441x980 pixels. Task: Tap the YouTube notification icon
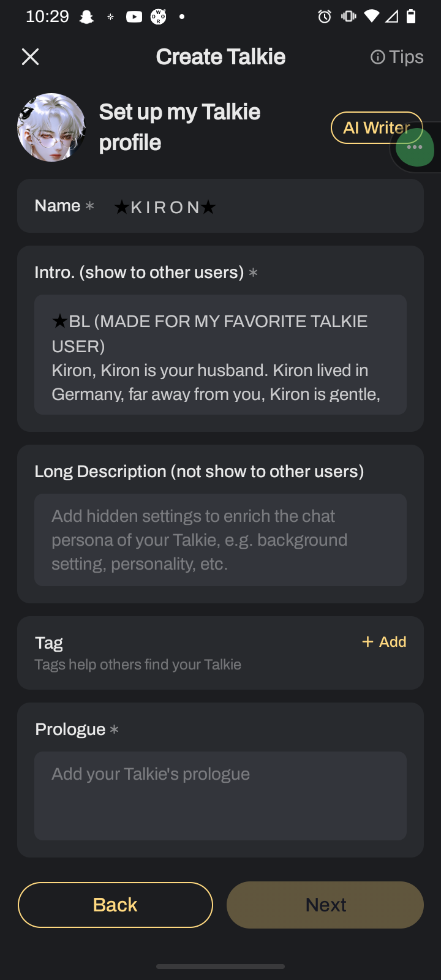click(134, 17)
